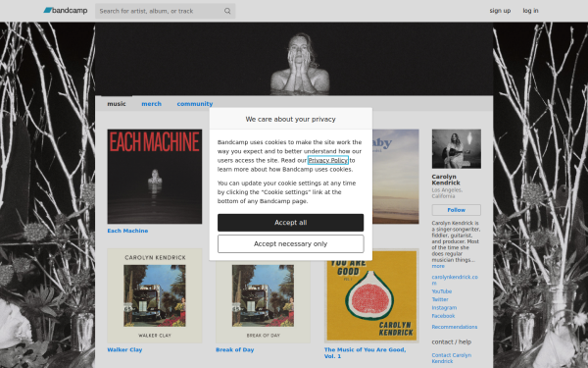Switch to the community tab
The width and height of the screenshot is (588, 368).
coord(195,104)
